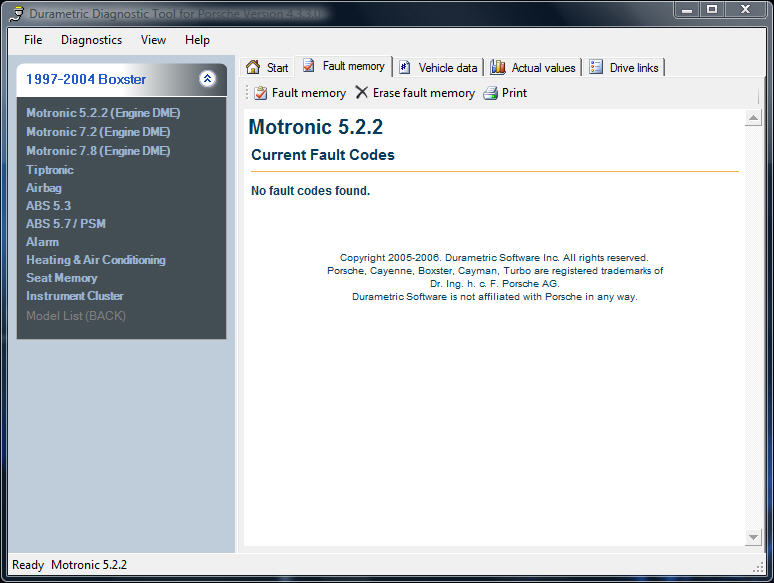This screenshot has height=583, width=774.
Task: Switch to the Start tab
Action: [267, 68]
